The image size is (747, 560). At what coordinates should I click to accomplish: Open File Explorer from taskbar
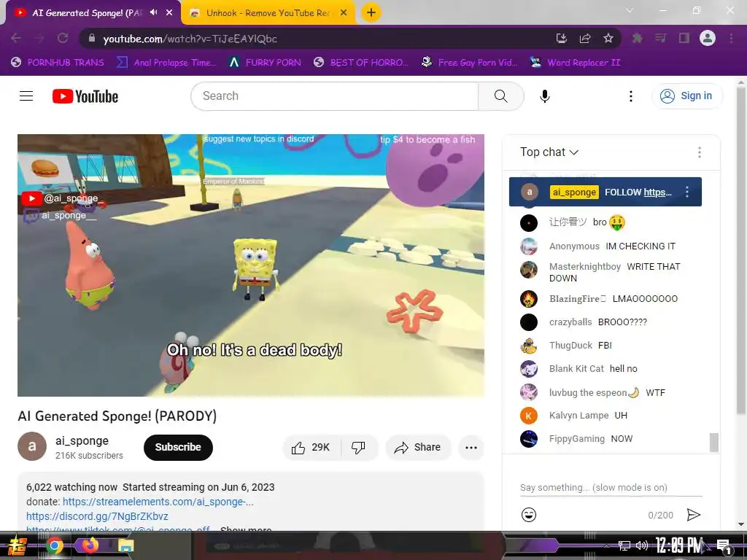click(126, 545)
